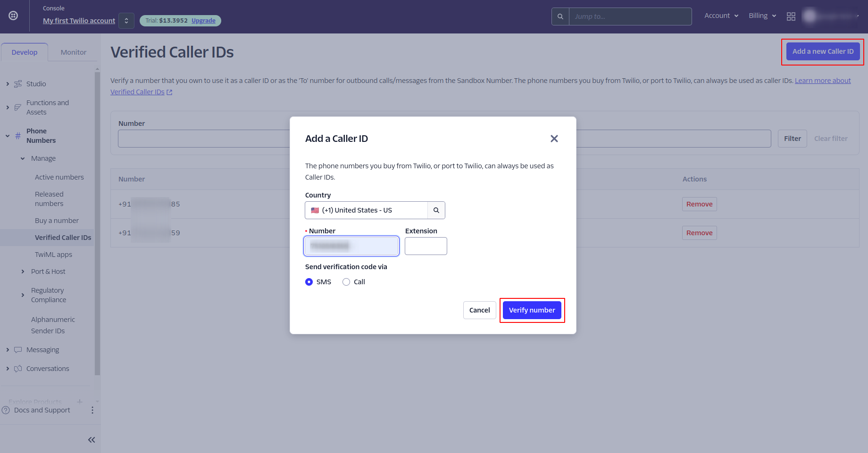Collapse the sidebar with double-chevron icon
This screenshot has height=453, width=868.
pos(92,440)
